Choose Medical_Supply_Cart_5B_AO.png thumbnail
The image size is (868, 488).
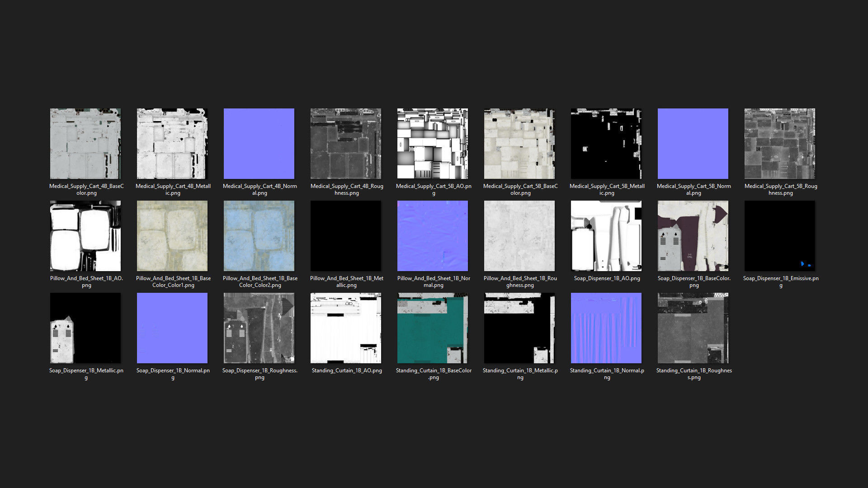(x=433, y=144)
